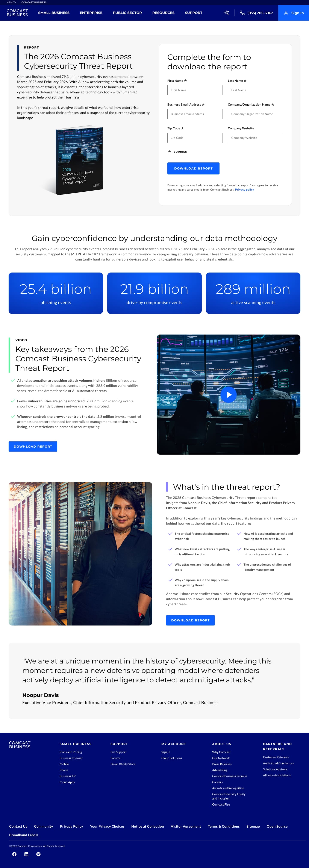Open Your Privacy Choices link
309x868 pixels.
pyautogui.click(x=107, y=826)
